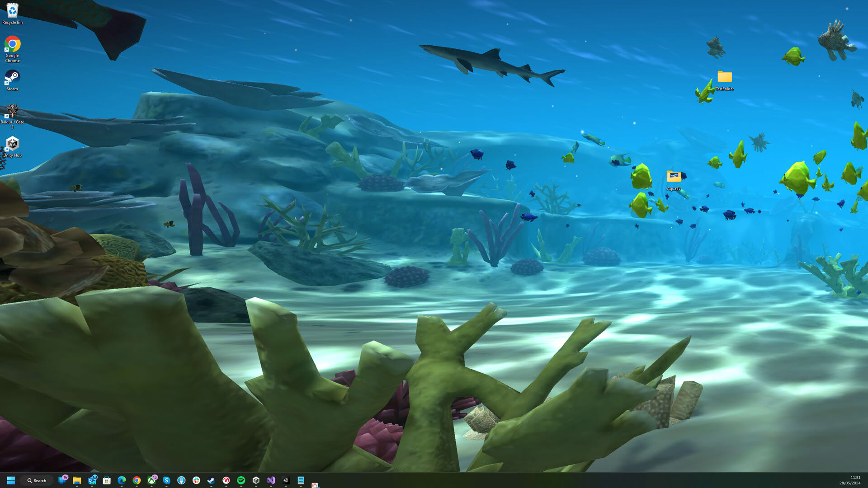Open the Xbox app from the taskbar

pos(151,480)
